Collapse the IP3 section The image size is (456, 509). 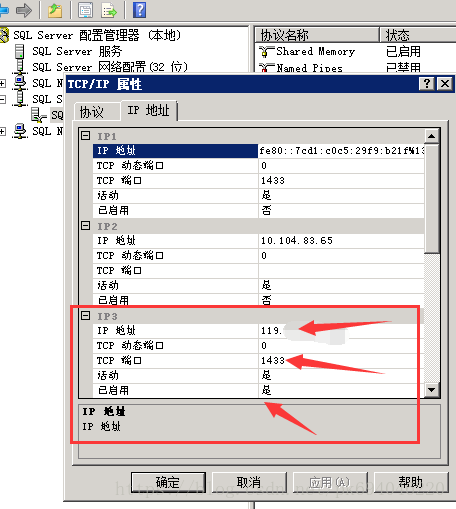(86, 315)
